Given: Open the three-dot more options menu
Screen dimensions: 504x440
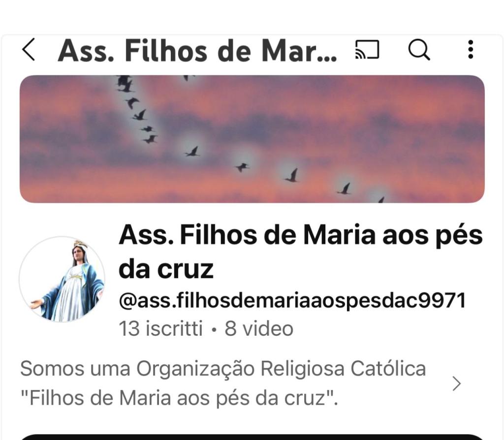Looking at the screenshot, I should [471, 50].
